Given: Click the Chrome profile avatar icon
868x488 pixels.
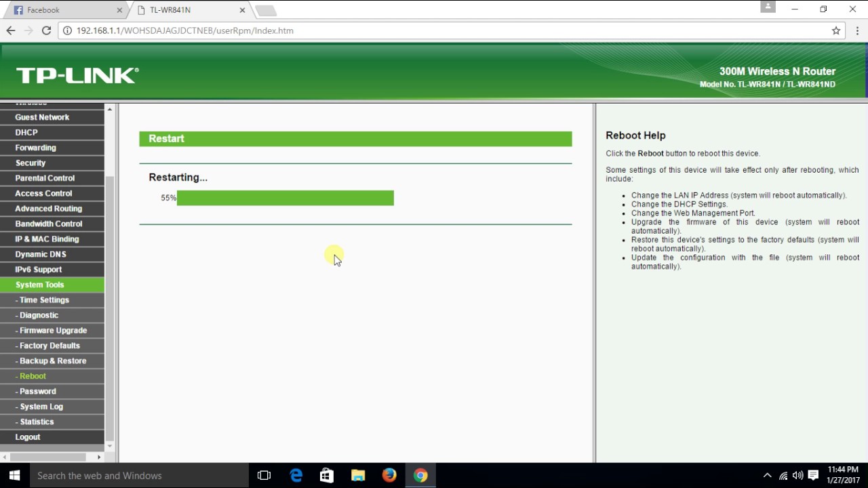Looking at the screenshot, I should click(768, 7).
